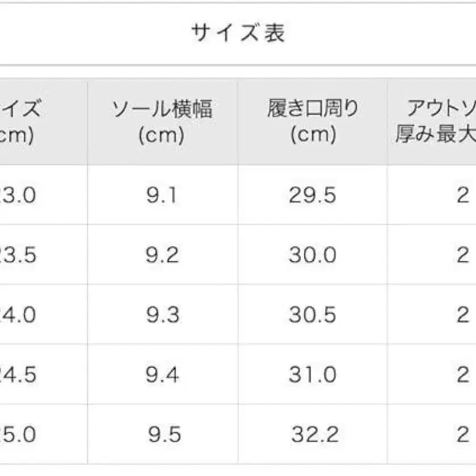Select the 30.0 opening circumference cell
This screenshot has height=476, width=476.
[x=312, y=255]
